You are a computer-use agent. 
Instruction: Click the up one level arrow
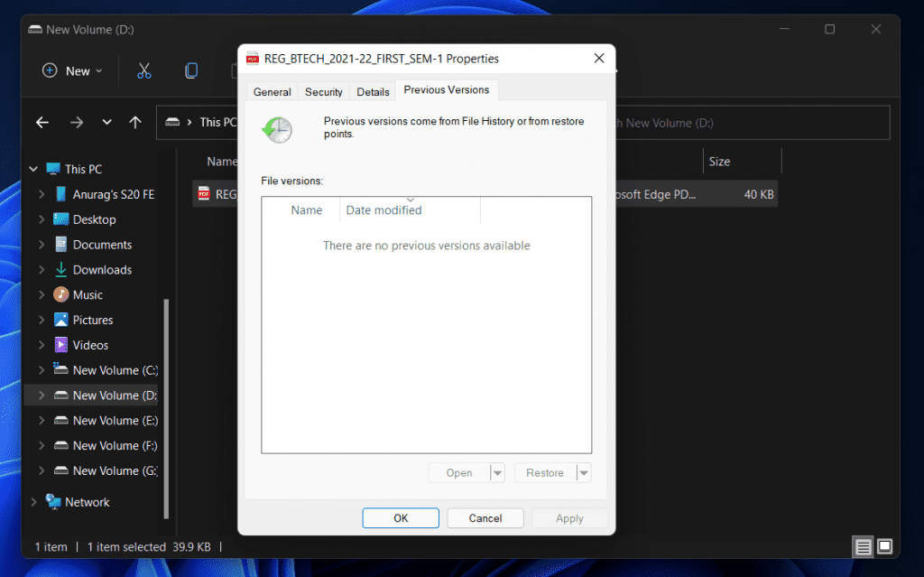pos(136,122)
